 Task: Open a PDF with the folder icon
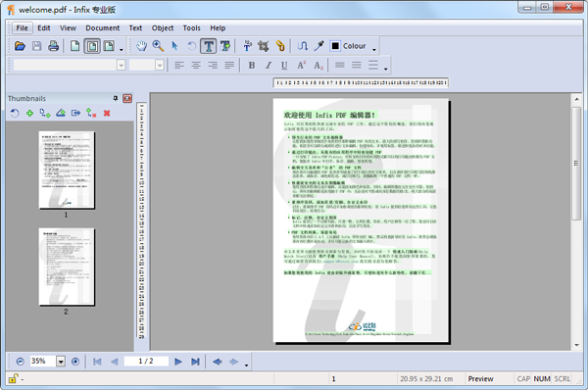pos(20,46)
